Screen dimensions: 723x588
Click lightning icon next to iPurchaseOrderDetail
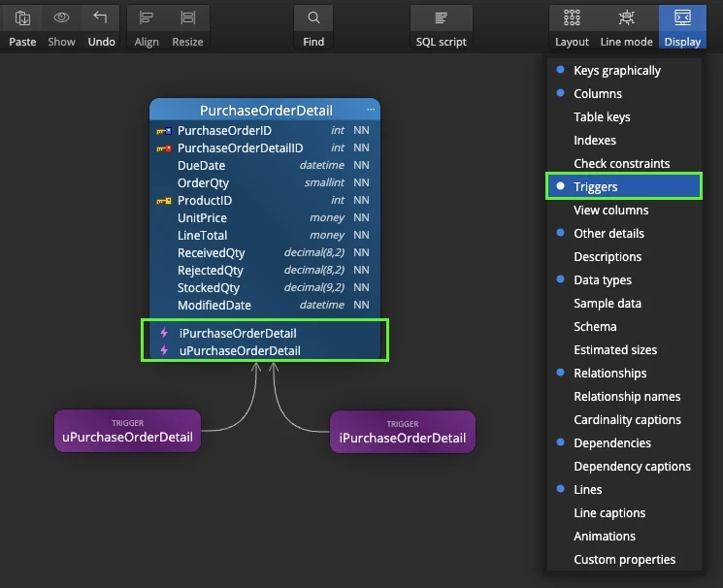click(164, 333)
